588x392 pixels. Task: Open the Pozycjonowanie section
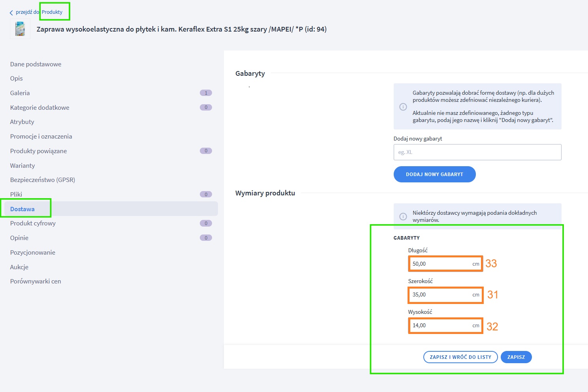point(33,252)
